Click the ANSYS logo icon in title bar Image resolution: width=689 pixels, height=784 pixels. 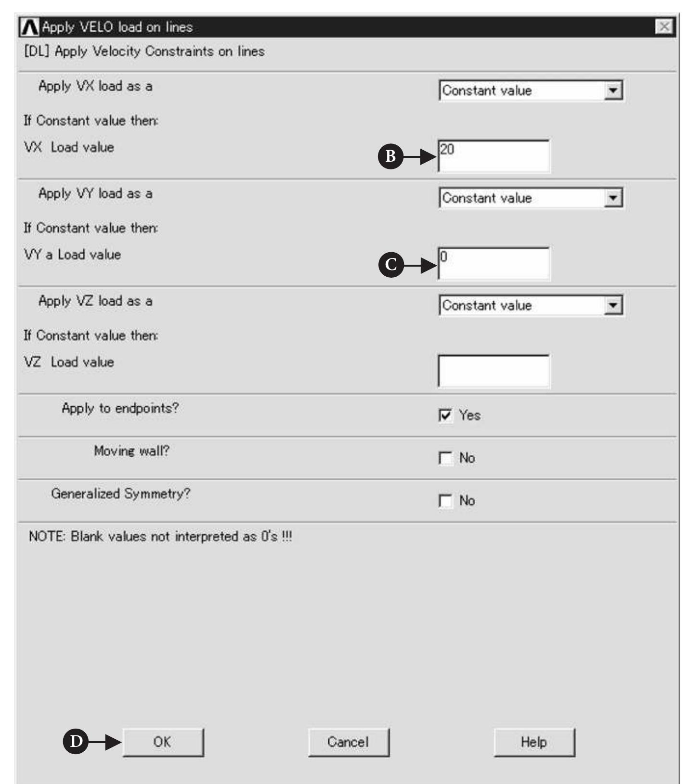30,27
